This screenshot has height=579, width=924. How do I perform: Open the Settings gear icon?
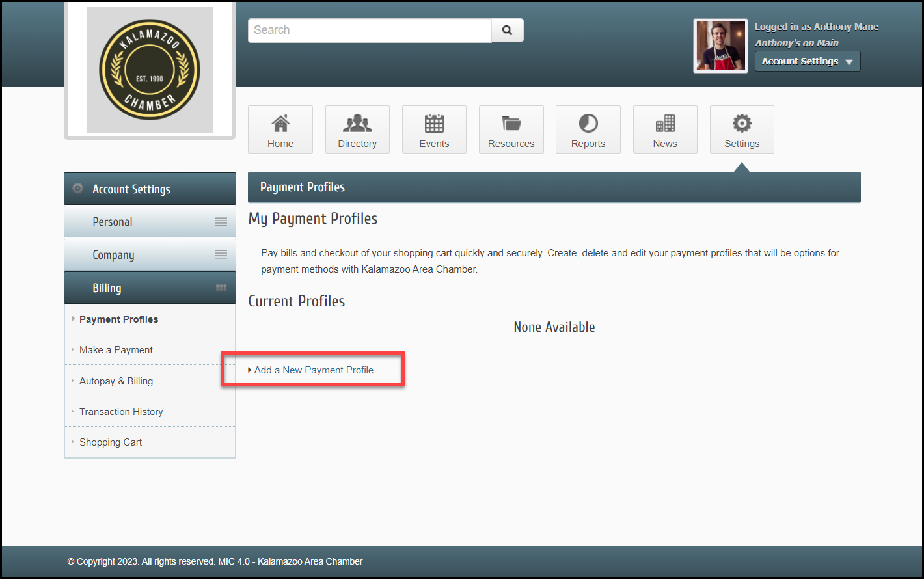[742, 123]
